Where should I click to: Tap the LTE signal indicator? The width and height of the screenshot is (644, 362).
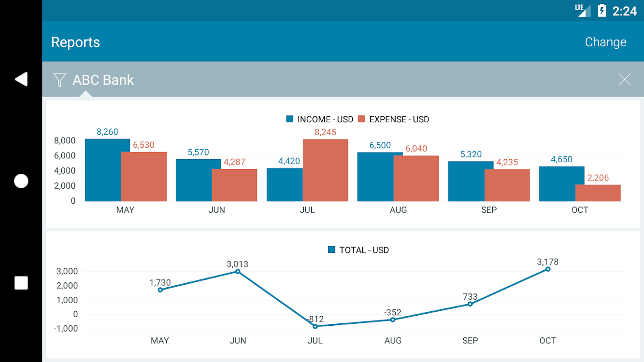point(583,10)
